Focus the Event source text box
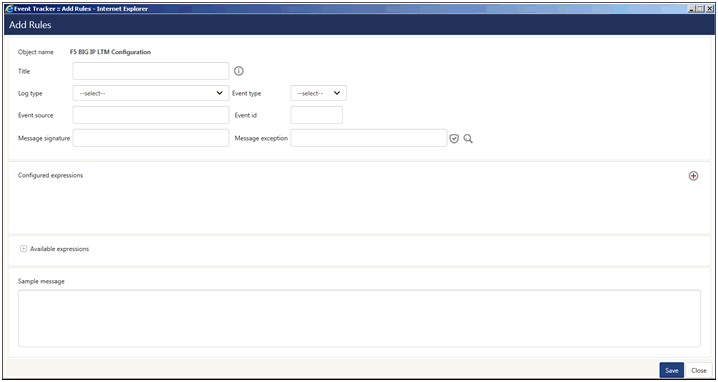This screenshot has width=718, height=382. point(151,115)
